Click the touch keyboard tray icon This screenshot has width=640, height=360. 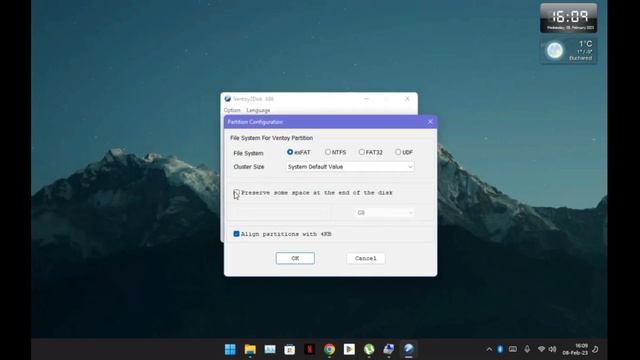(513, 349)
